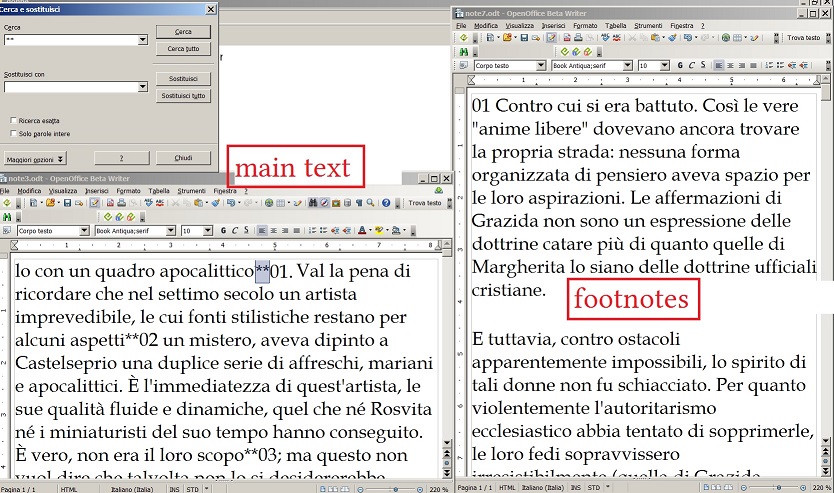
Task: Toggle bullet list in note7.odt
Action: pos(780,65)
